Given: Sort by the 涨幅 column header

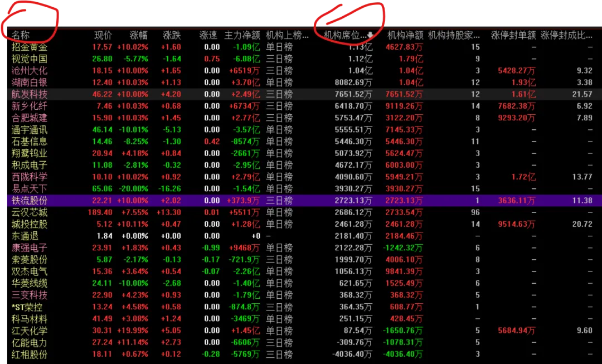Looking at the screenshot, I should click(x=139, y=35).
